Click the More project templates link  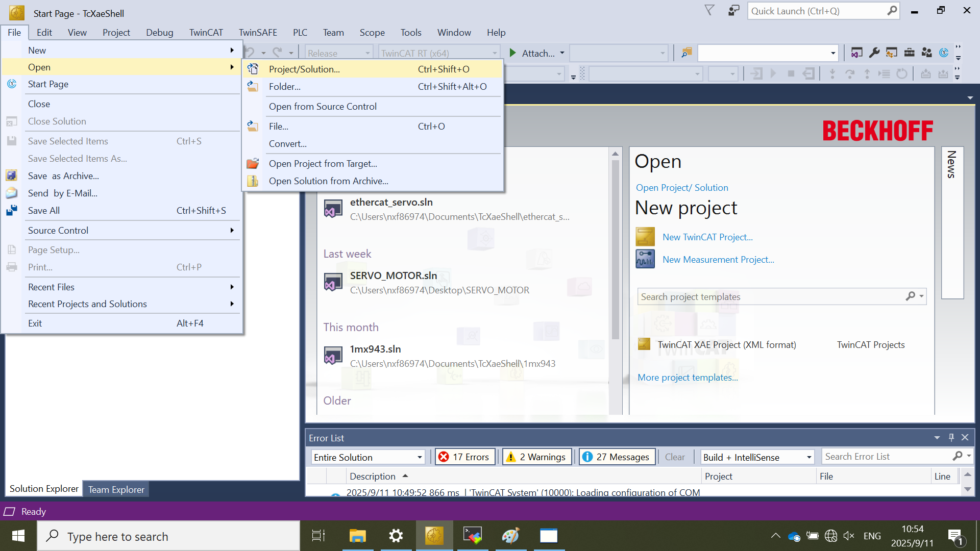688,378
